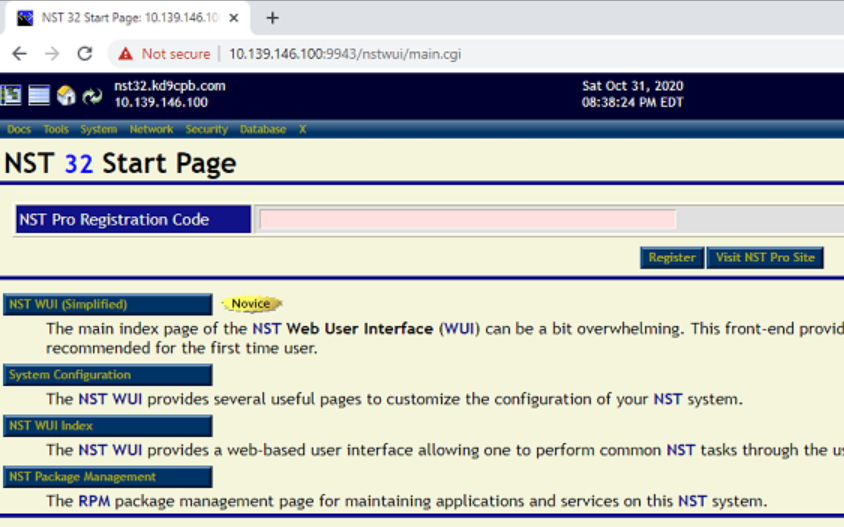Click the Not secure label text
Image resolution: width=844 pixels, height=527 pixels.
176,54
